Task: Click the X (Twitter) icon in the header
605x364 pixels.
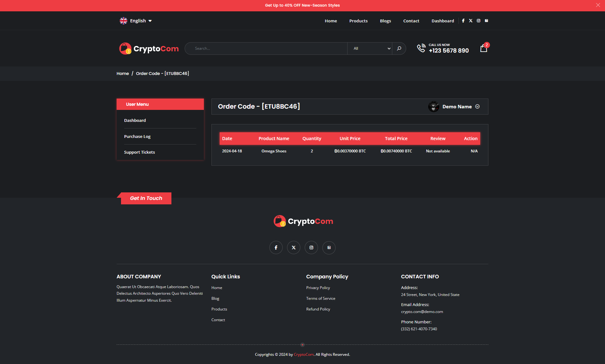Action: [471, 21]
